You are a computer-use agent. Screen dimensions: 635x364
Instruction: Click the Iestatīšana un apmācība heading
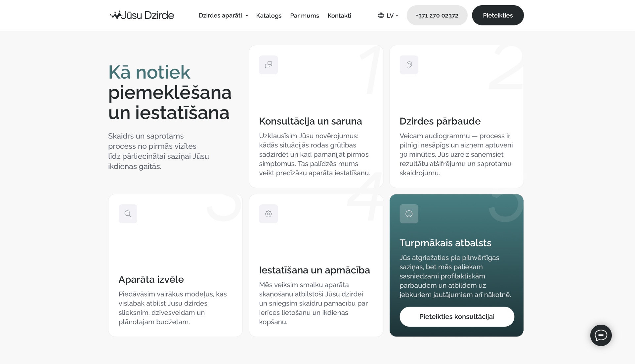pos(315,270)
